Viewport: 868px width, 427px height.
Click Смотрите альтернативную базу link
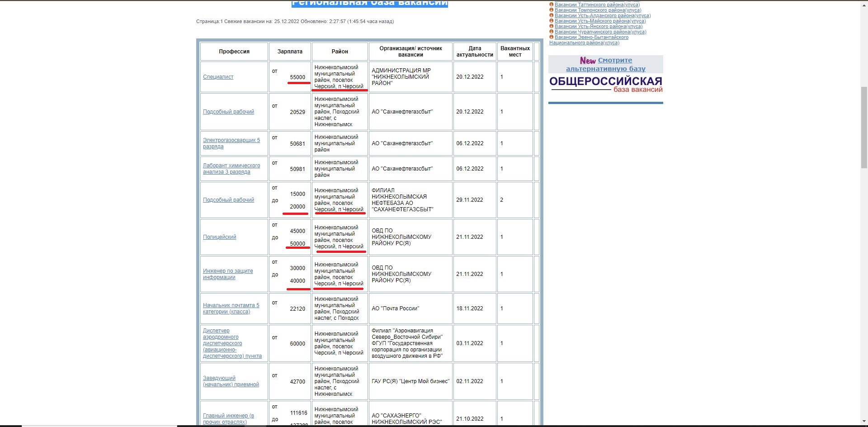pos(606,64)
